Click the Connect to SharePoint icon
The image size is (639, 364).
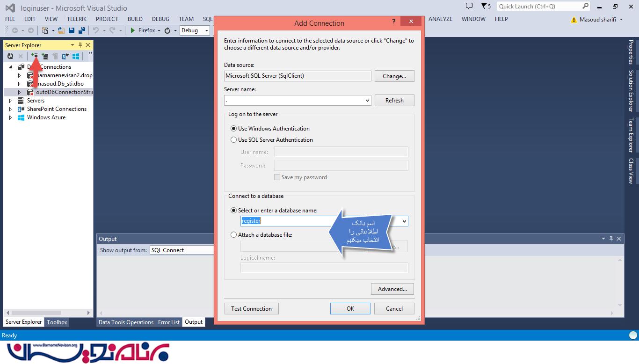[65, 56]
